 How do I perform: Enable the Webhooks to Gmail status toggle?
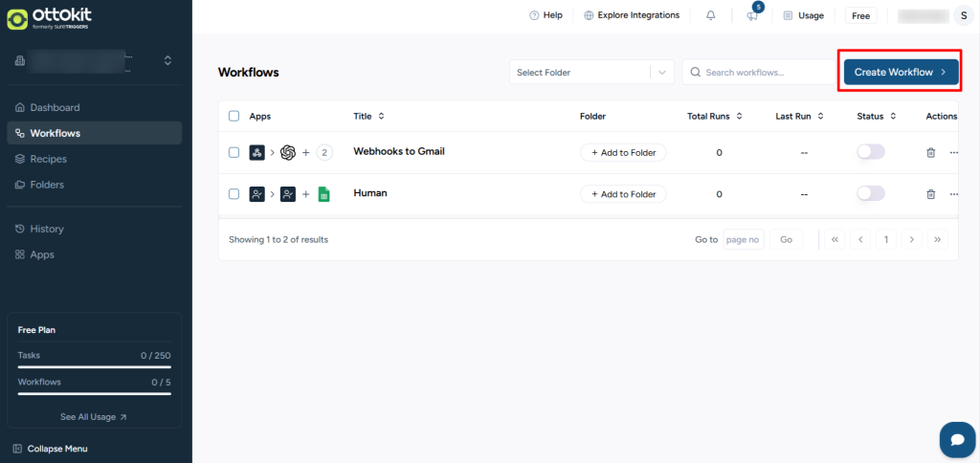(871, 152)
